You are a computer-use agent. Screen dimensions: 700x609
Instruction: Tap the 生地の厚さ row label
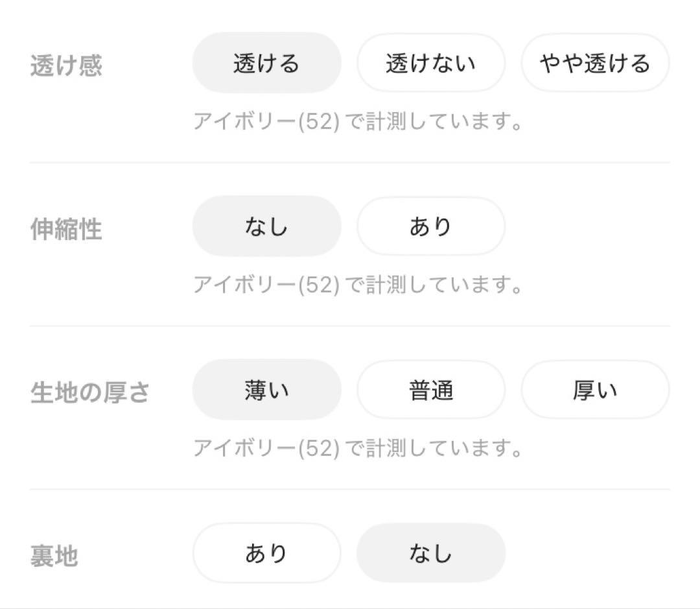point(90,393)
